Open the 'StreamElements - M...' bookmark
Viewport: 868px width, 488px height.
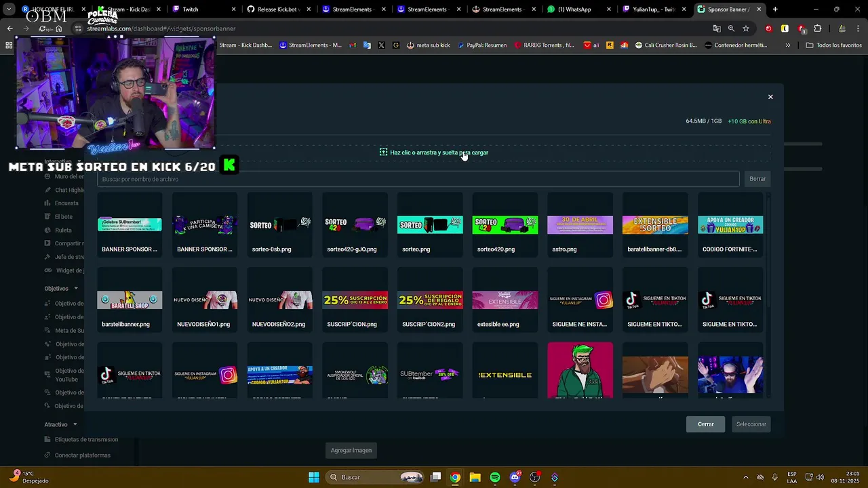[x=311, y=45]
